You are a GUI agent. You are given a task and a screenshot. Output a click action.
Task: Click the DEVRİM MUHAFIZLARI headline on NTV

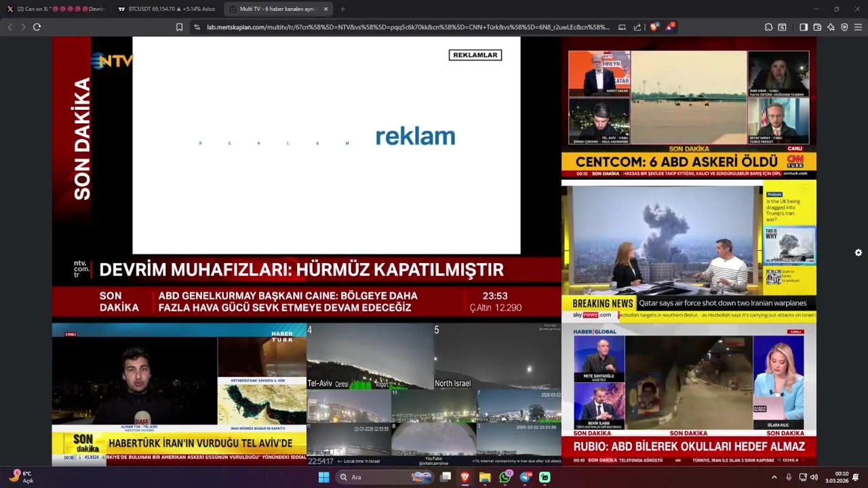[301, 270]
